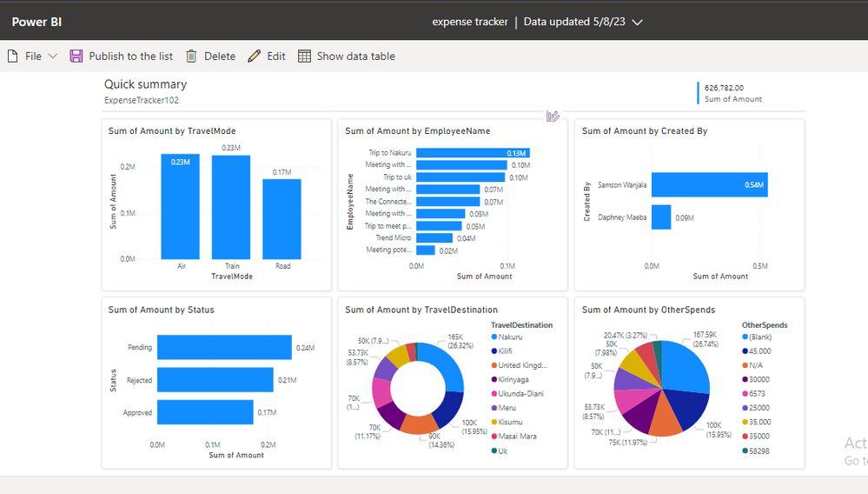The width and height of the screenshot is (868, 494).
Task: Select Kisumu yellow legend swatch
Action: [x=494, y=422]
